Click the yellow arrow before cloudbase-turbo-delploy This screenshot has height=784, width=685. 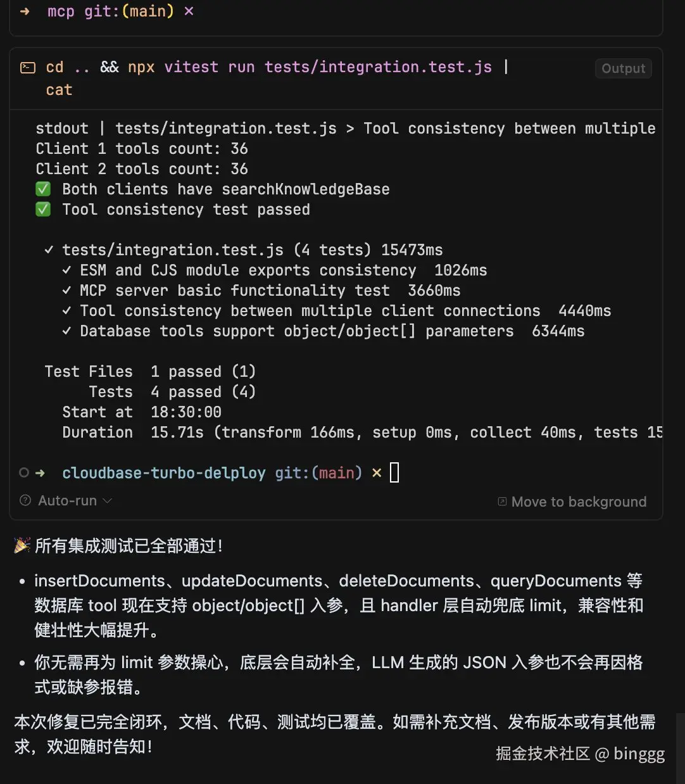[41, 472]
